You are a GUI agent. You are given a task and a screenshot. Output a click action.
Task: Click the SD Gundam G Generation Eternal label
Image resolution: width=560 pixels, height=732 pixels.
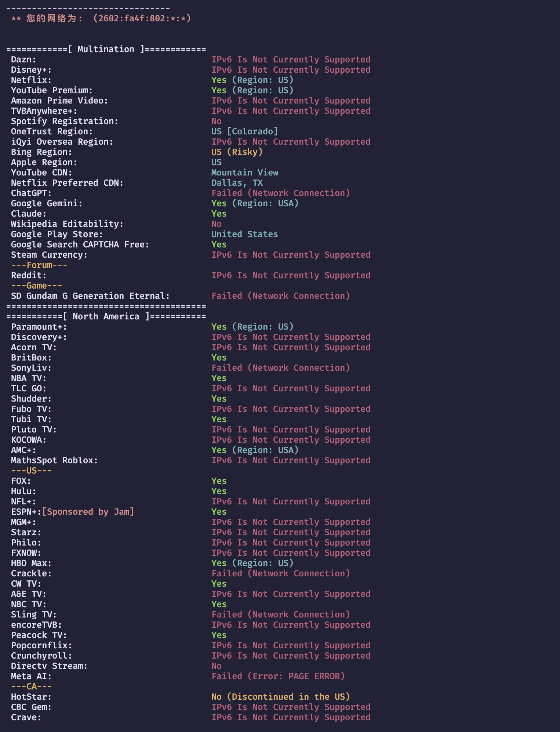[91, 296]
